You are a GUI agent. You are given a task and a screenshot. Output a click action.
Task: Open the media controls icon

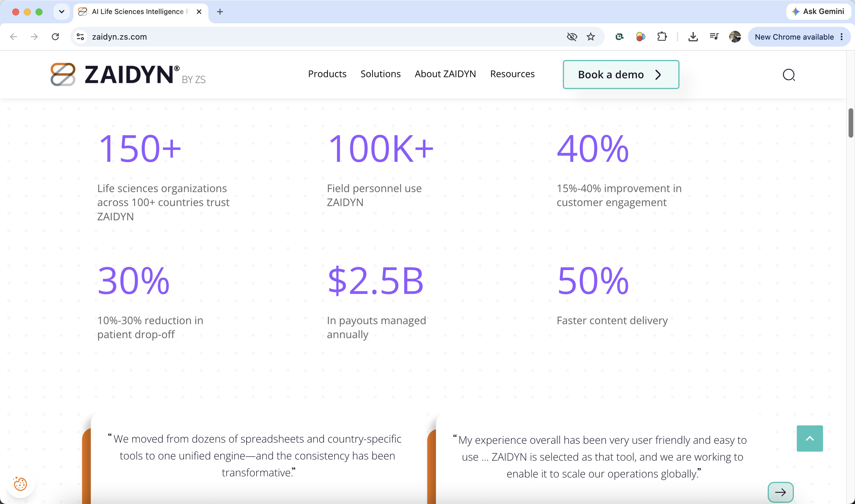714,37
